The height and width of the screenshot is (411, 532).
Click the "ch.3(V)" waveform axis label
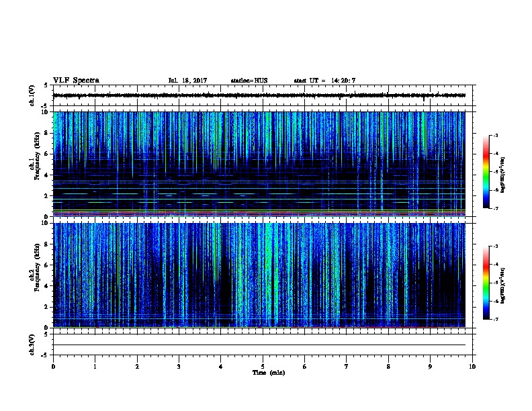32,345
